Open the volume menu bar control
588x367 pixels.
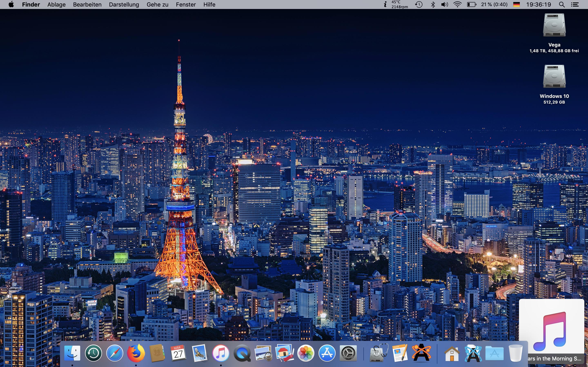click(444, 5)
